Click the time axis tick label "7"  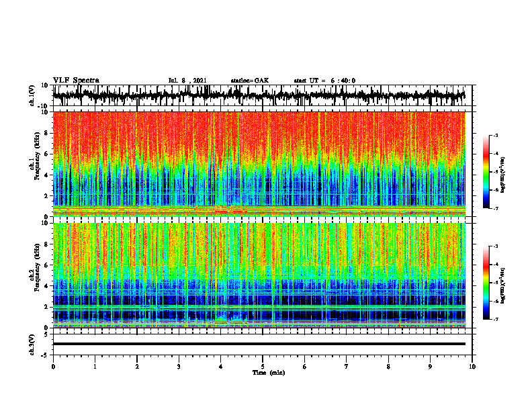tap(347, 367)
